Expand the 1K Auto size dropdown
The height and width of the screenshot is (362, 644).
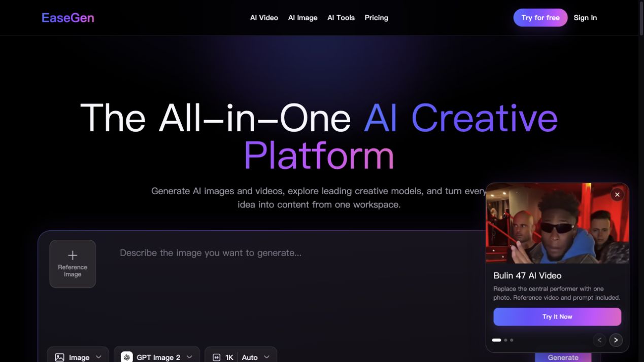click(x=241, y=357)
